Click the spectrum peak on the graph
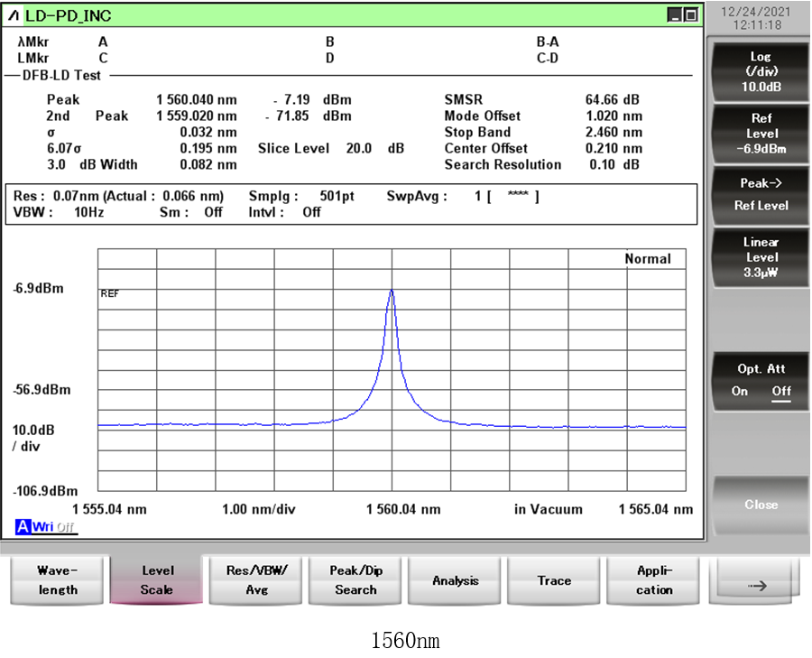Image resolution: width=812 pixels, height=658 pixels. coord(392,292)
